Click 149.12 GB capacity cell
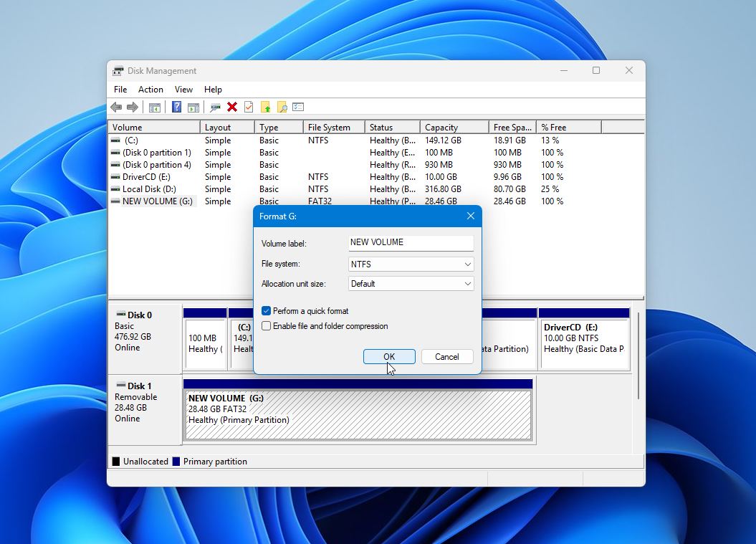The width and height of the screenshot is (756, 544). point(443,140)
